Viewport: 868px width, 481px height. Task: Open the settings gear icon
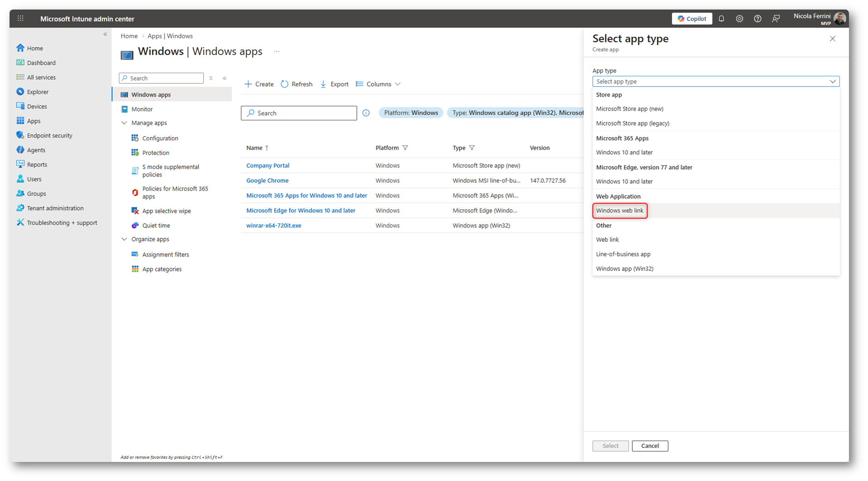point(739,19)
